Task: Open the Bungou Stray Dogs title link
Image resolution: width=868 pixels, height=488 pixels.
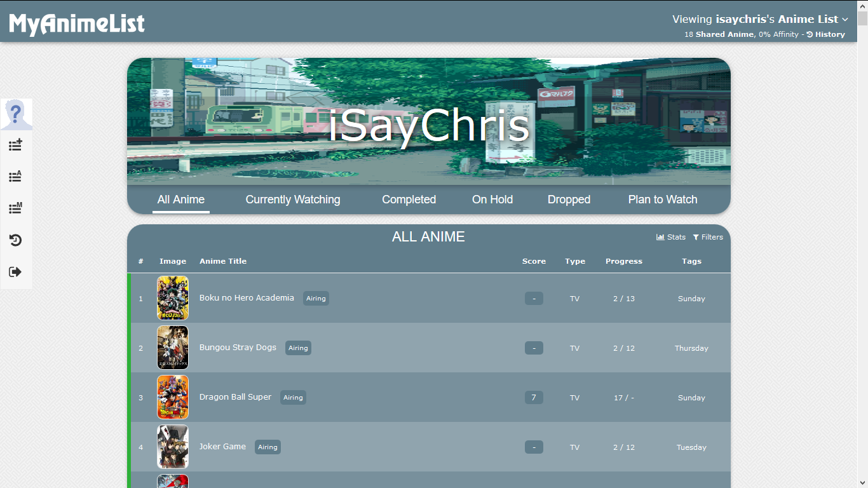Action: pyautogui.click(x=238, y=348)
